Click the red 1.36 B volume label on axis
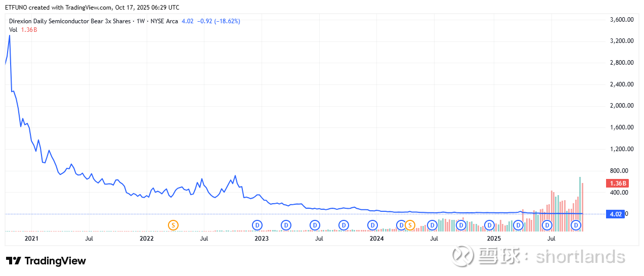The image size is (644, 276). pos(617,183)
